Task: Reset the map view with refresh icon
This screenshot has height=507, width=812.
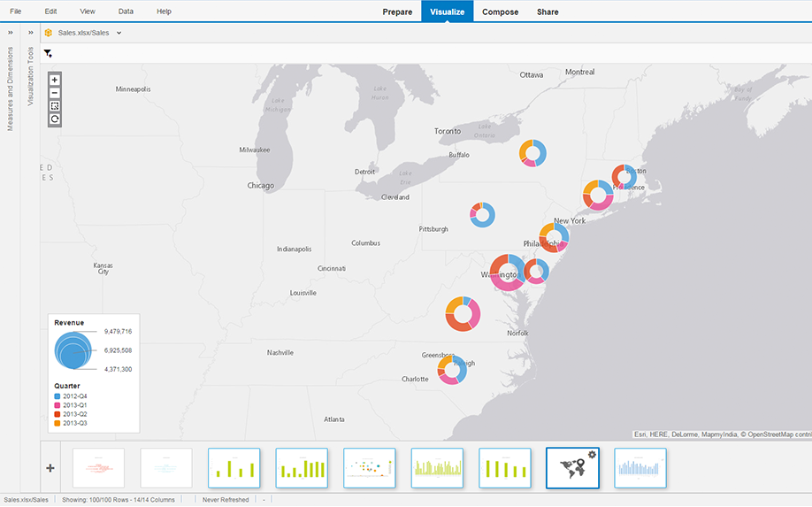Action: pos(55,119)
